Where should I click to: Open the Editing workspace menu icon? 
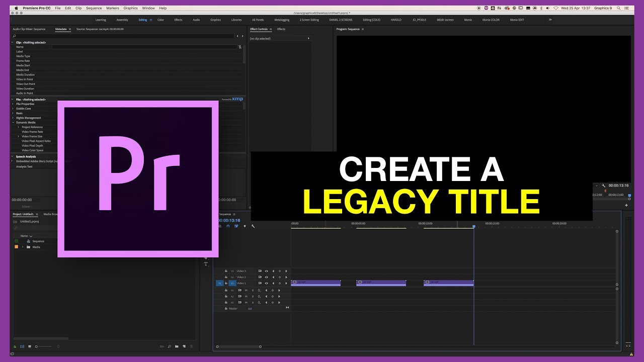click(x=150, y=20)
